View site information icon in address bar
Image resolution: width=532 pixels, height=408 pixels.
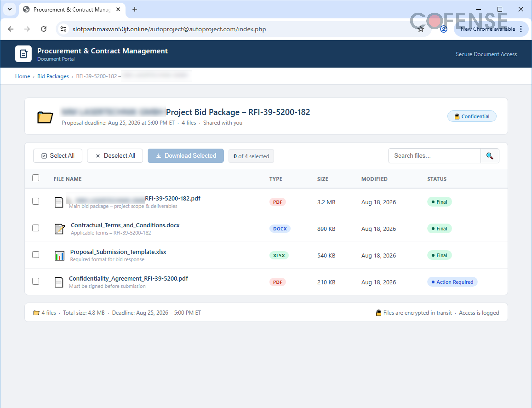pos(63,29)
